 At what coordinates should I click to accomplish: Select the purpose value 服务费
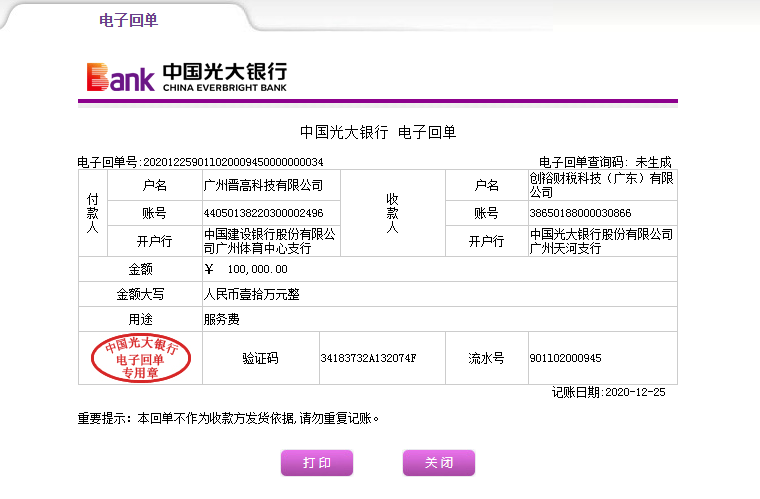point(222,319)
